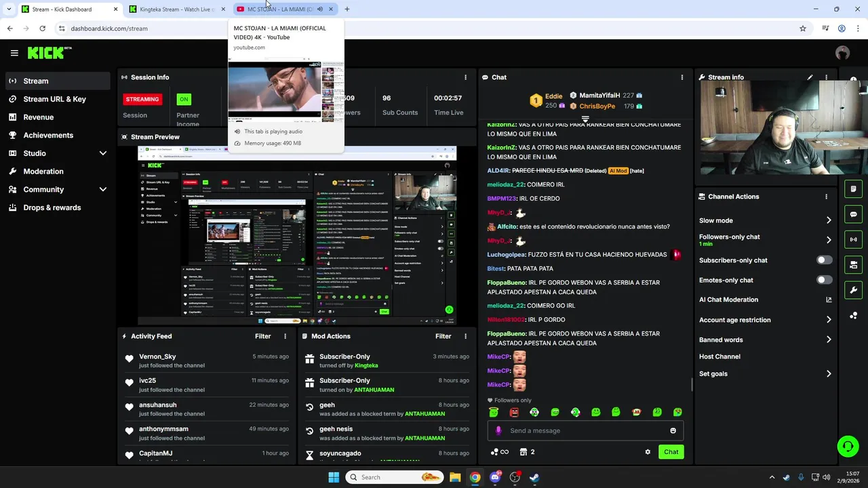
Task: Click Kingteka name in Mod Actions
Action: point(366,365)
